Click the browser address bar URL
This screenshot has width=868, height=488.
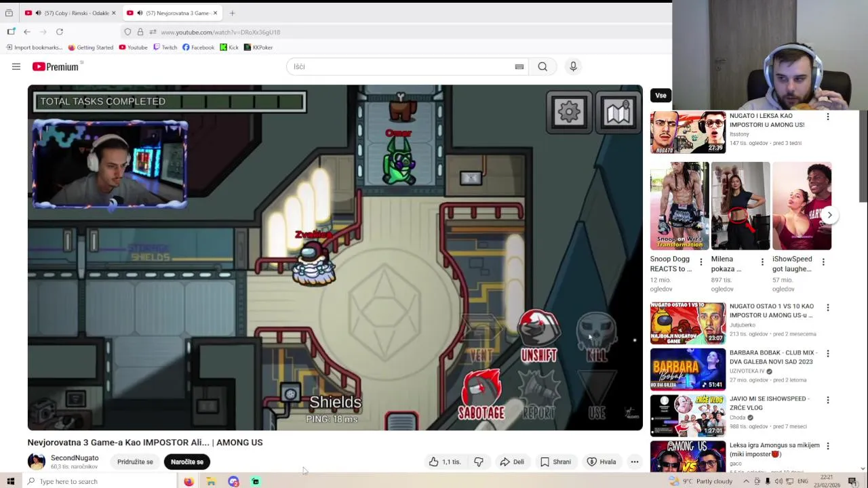tap(220, 32)
